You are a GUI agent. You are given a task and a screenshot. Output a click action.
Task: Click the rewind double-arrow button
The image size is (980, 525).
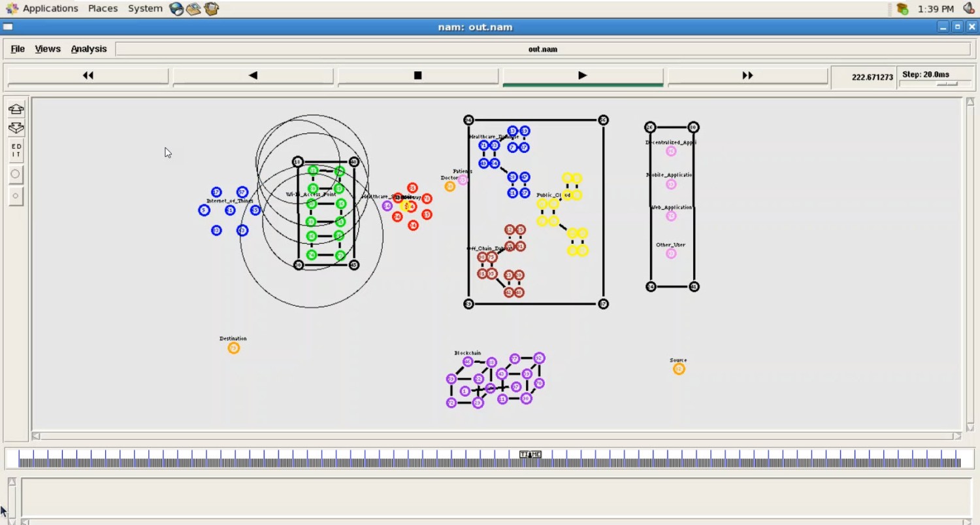pos(88,76)
